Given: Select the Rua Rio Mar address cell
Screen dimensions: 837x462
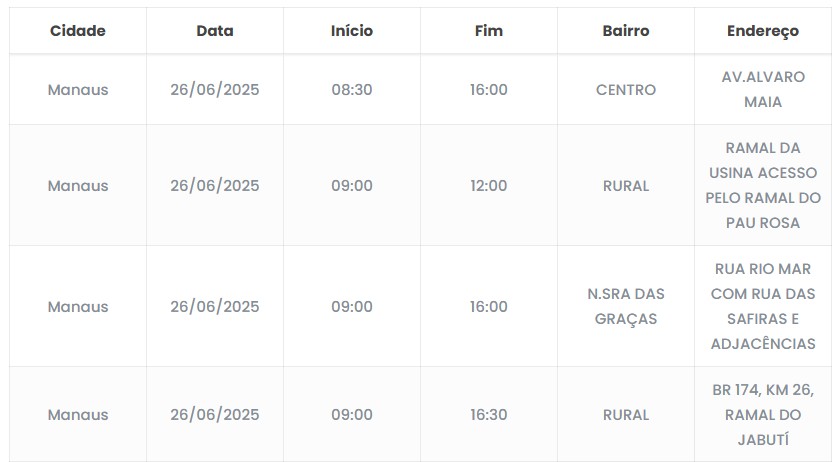Looking at the screenshot, I should [x=763, y=306].
